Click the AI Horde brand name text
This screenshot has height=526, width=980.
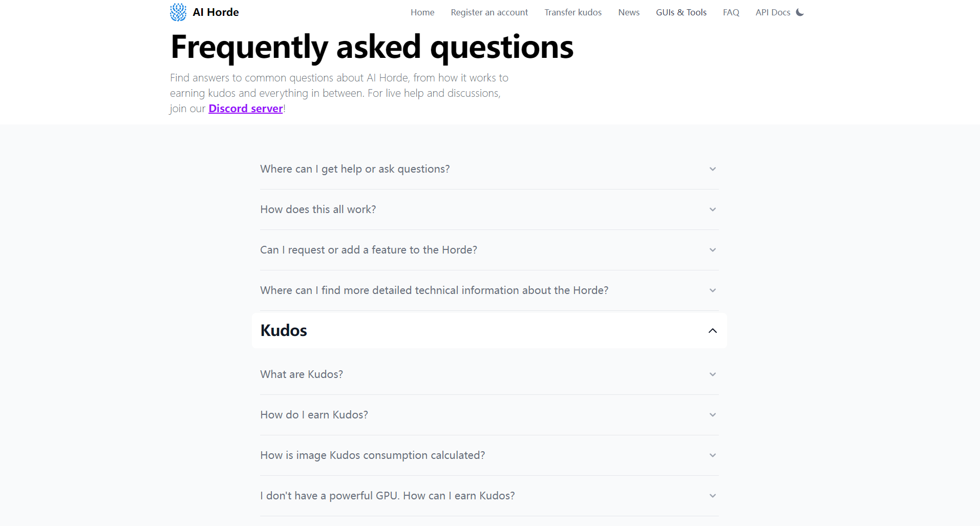(216, 12)
